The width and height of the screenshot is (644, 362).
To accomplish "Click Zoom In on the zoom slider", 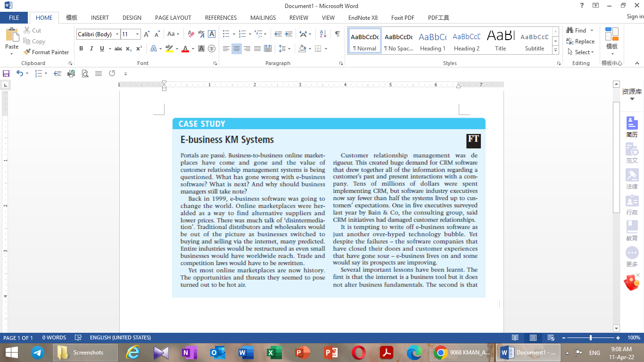I will click(618, 337).
